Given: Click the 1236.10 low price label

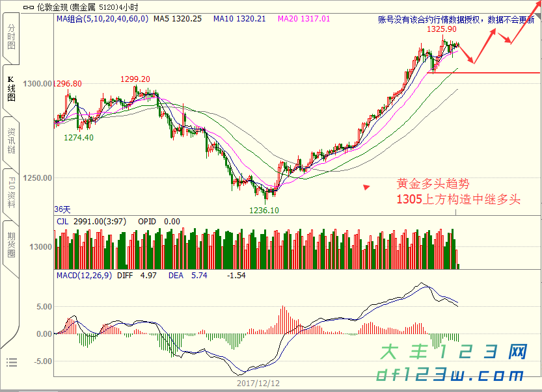Looking at the screenshot, I should 264,210.
